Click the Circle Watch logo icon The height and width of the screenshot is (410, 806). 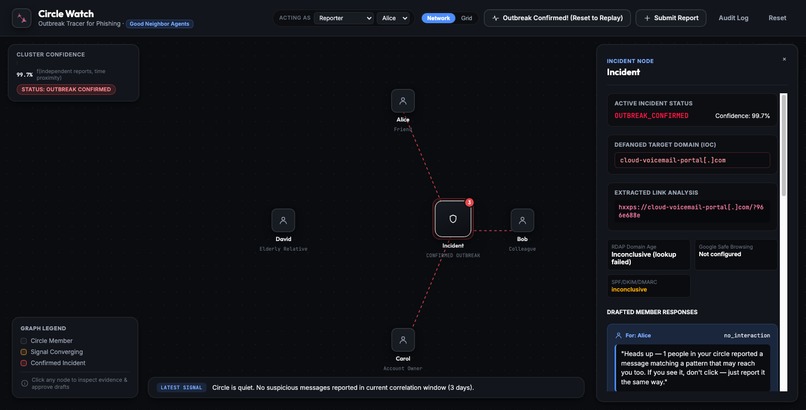pyautogui.click(x=22, y=18)
